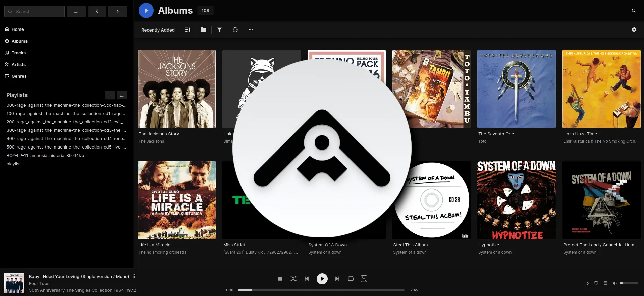Screen dimensions: 644x296
Task: Open Genres in the sidebar
Action: (x=19, y=76)
